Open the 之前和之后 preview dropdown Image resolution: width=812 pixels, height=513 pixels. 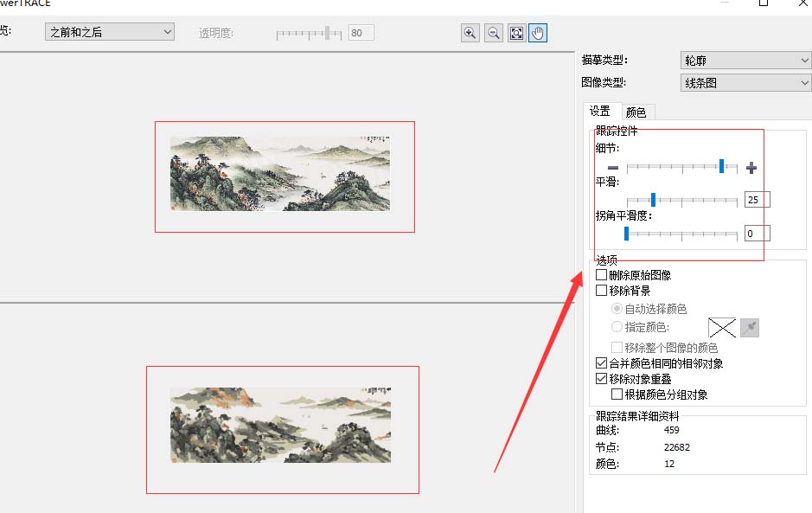coord(110,32)
